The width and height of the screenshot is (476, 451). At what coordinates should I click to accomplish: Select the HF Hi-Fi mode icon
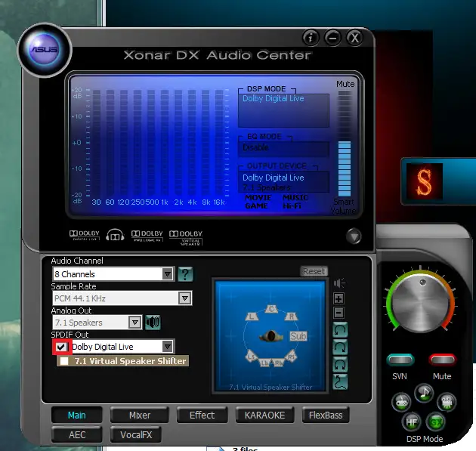411,422
